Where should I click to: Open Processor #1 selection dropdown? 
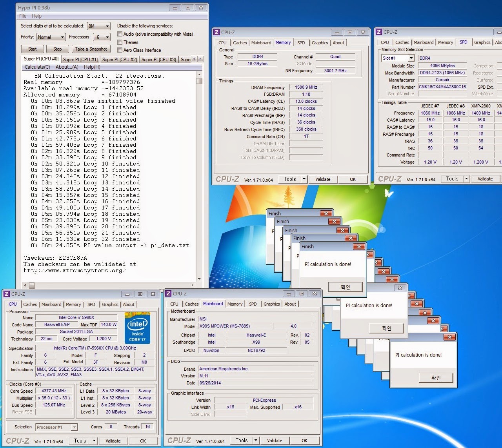[x=56, y=427]
